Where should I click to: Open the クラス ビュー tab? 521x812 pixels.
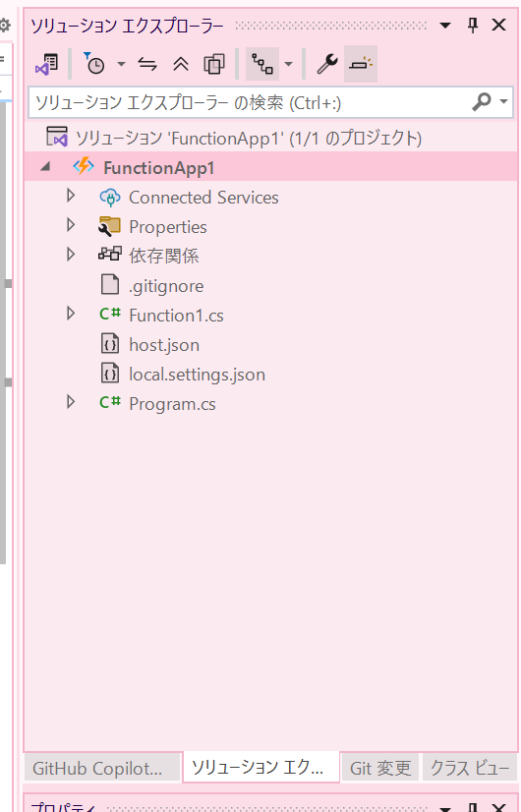[x=471, y=768]
